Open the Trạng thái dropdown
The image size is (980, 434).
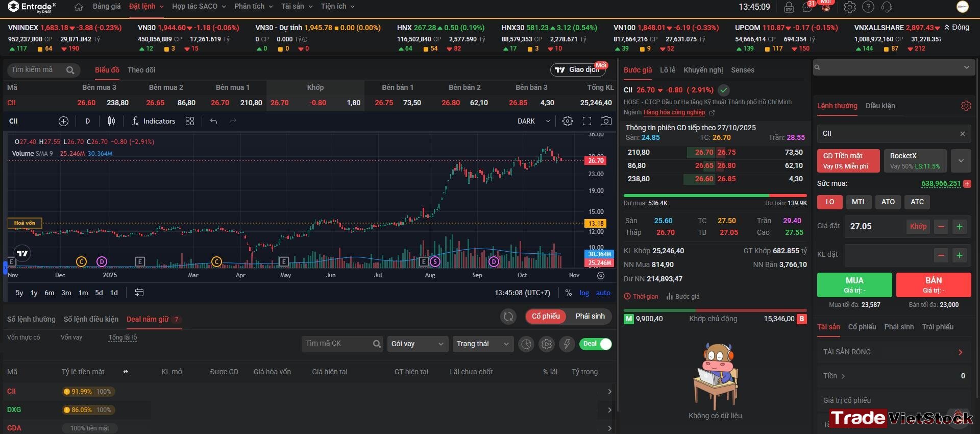pos(483,344)
